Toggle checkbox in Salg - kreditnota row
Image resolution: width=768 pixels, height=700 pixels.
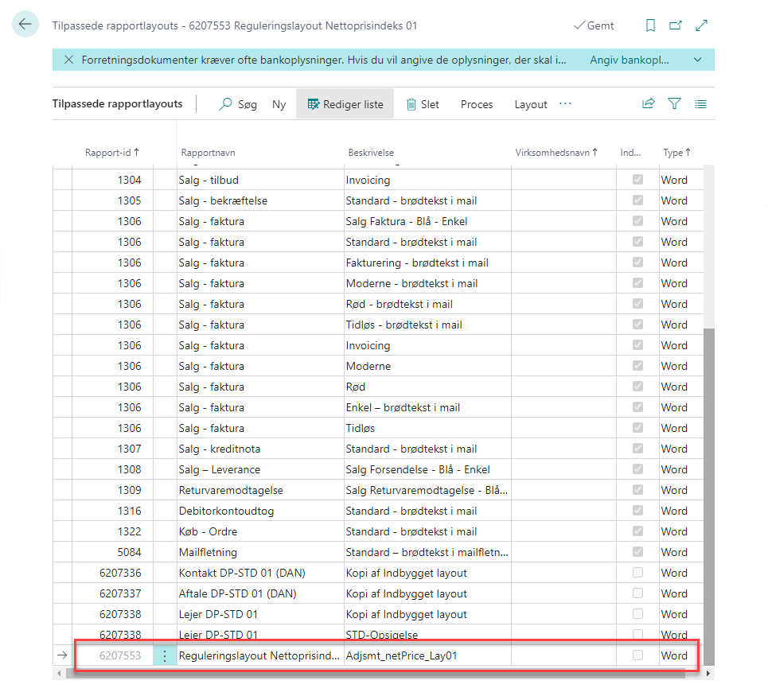point(637,449)
